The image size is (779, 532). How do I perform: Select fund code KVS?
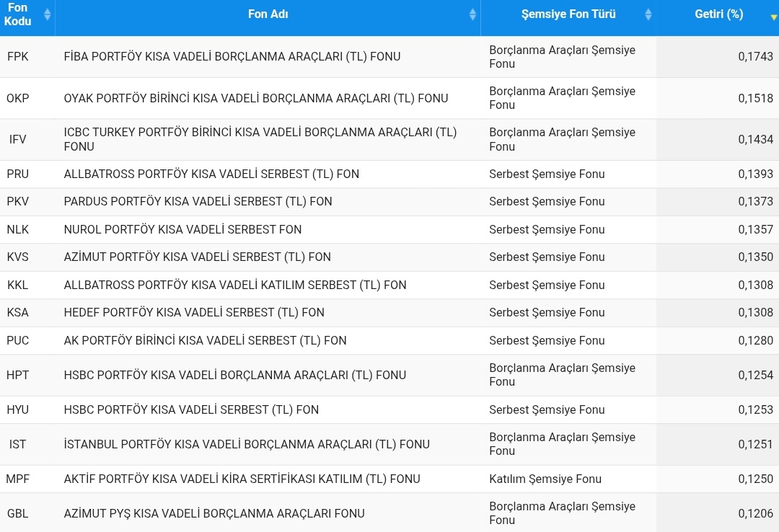coord(18,257)
